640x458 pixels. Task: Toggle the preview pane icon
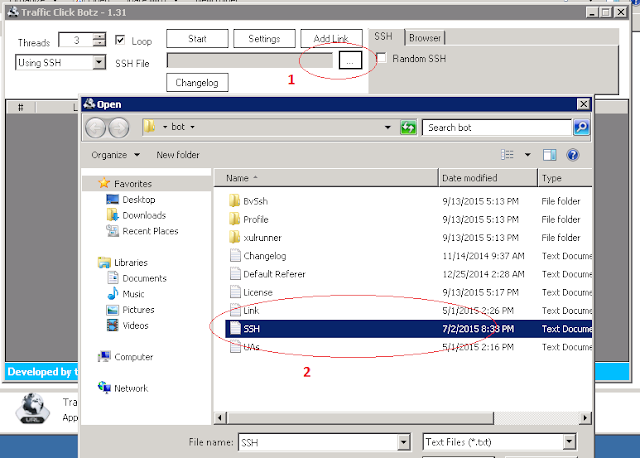[549, 155]
